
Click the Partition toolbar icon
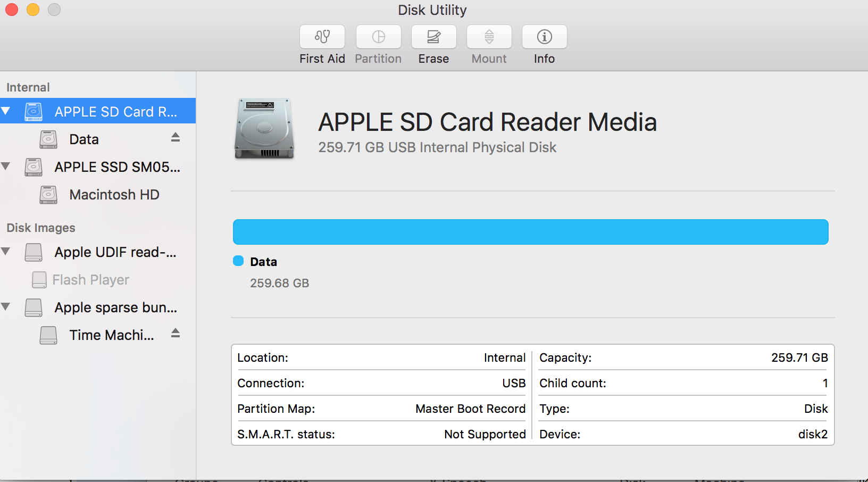coord(378,37)
